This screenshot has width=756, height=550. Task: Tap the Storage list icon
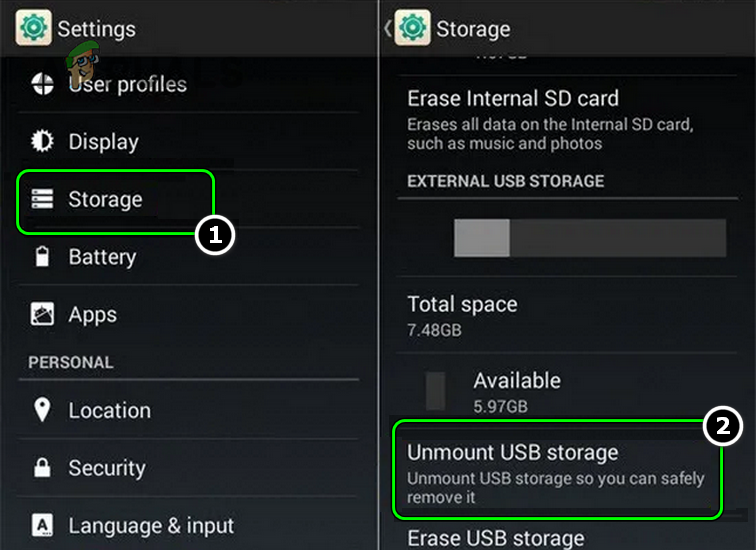[43, 199]
